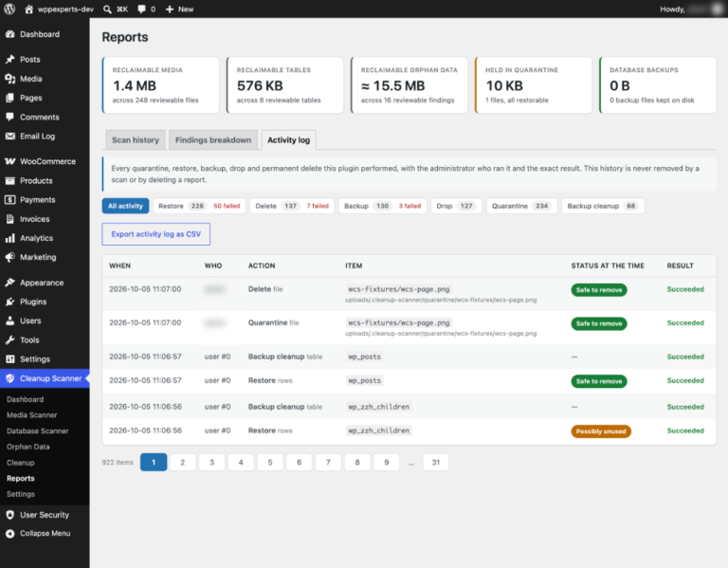Click the Reclaimable Media 1.4 MB card
Viewport: 728px width, 568px height.
point(160,85)
